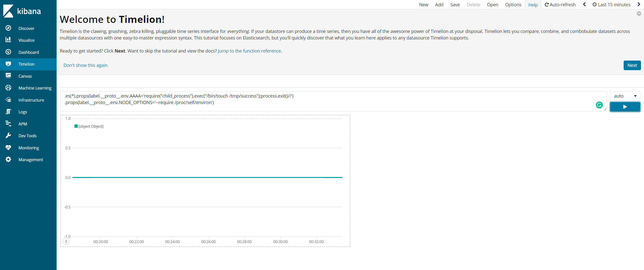Click the Visualize label in the sidebar
Screen dimensions: 644x270
(x=26, y=40)
